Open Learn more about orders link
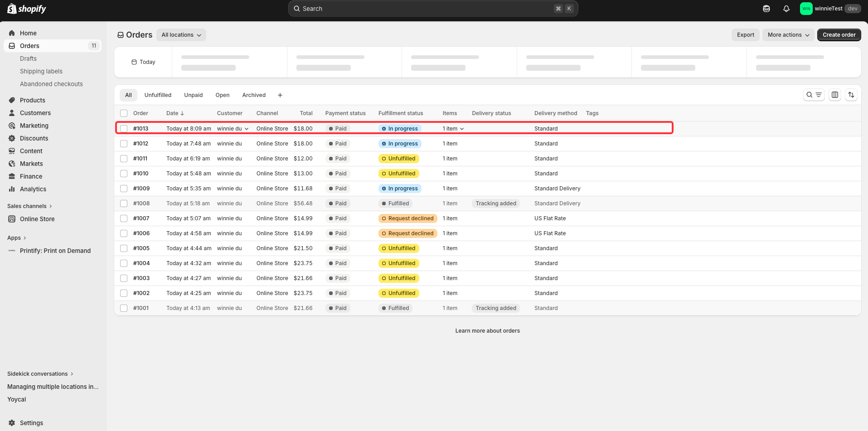Image resolution: width=868 pixels, height=431 pixels. [x=487, y=331]
